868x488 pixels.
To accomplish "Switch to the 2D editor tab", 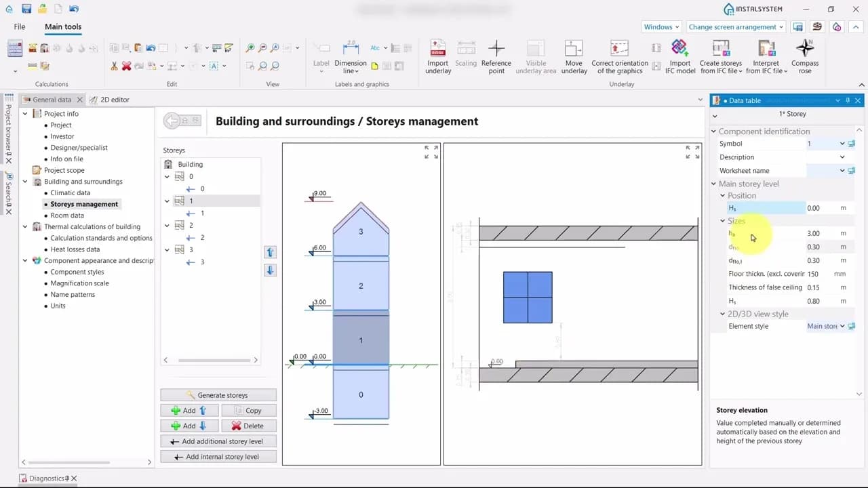I will 110,100.
